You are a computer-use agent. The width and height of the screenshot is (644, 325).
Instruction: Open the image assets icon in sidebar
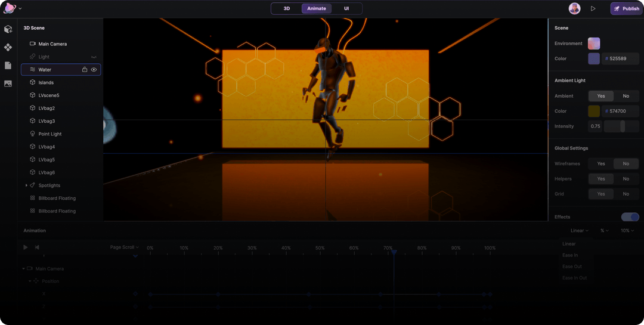point(8,83)
